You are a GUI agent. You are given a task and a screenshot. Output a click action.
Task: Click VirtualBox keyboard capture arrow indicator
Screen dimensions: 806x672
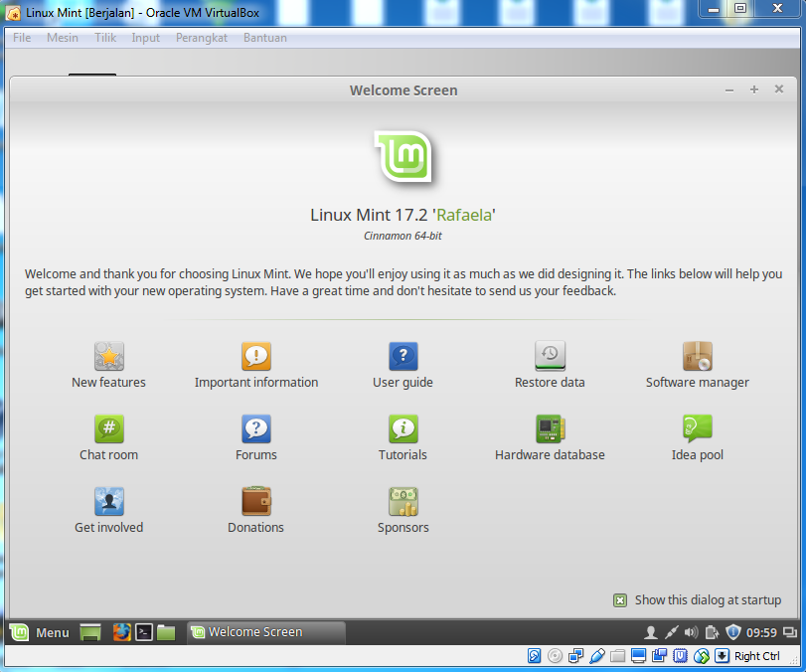coord(722,656)
